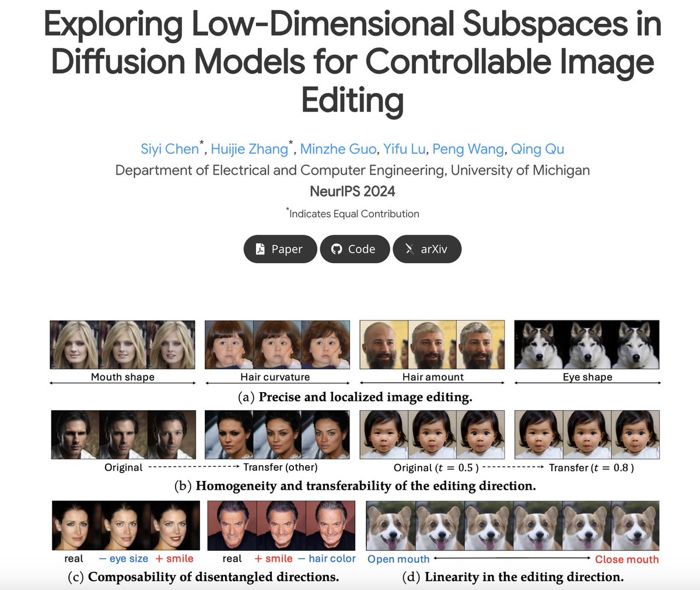Open author link Minzhe Guo
Viewport: 700px width, 590px height.
click(x=338, y=149)
